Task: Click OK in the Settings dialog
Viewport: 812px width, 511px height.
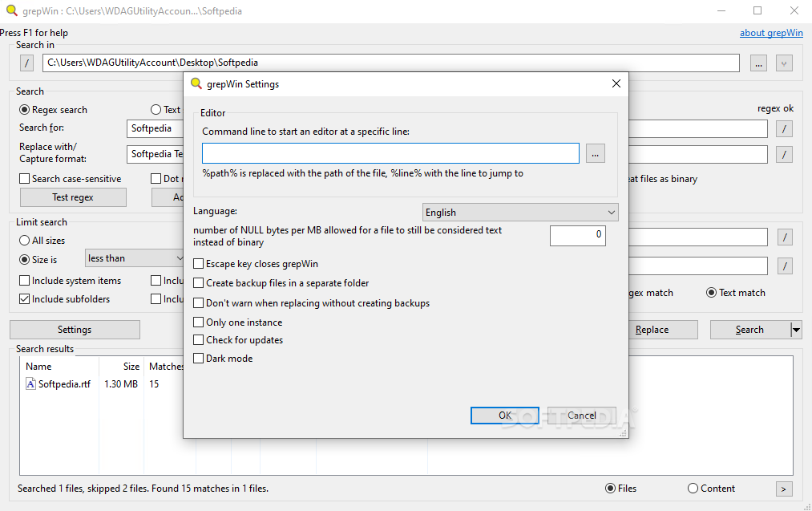Action: point(505,416)
